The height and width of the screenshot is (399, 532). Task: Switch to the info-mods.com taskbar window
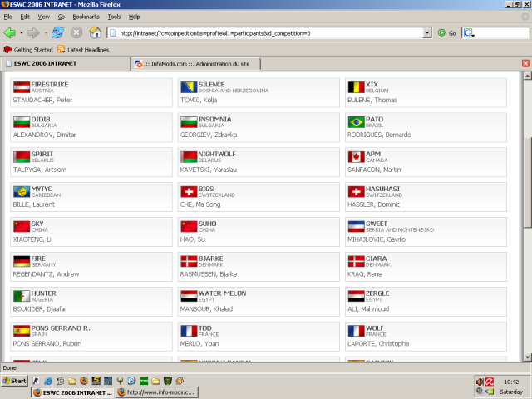coord(157,392)
